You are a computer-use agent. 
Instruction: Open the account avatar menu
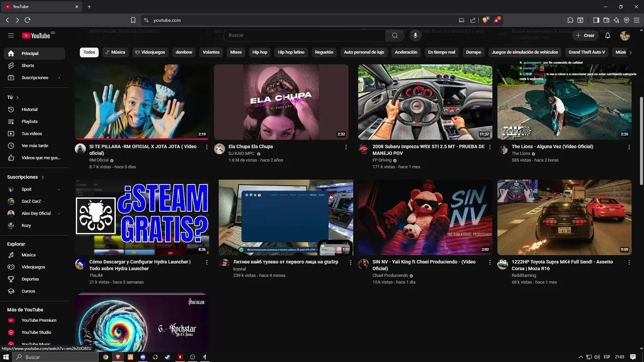point(625,35)
